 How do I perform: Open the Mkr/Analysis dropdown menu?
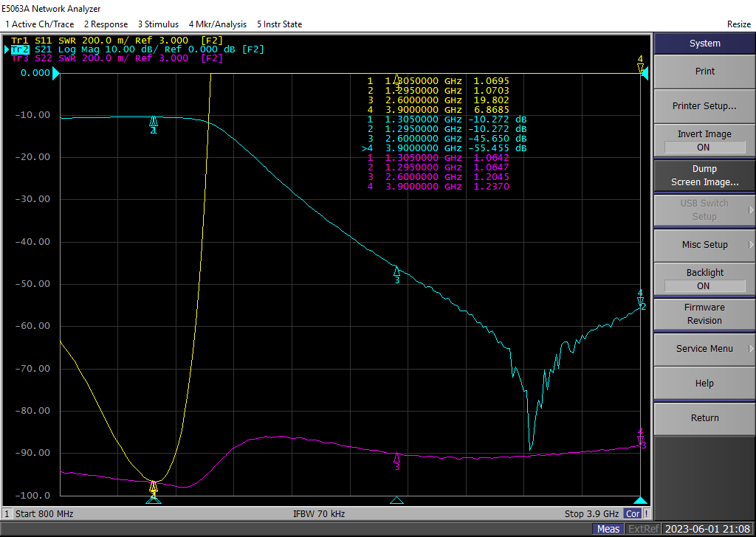tap(218, 24)
